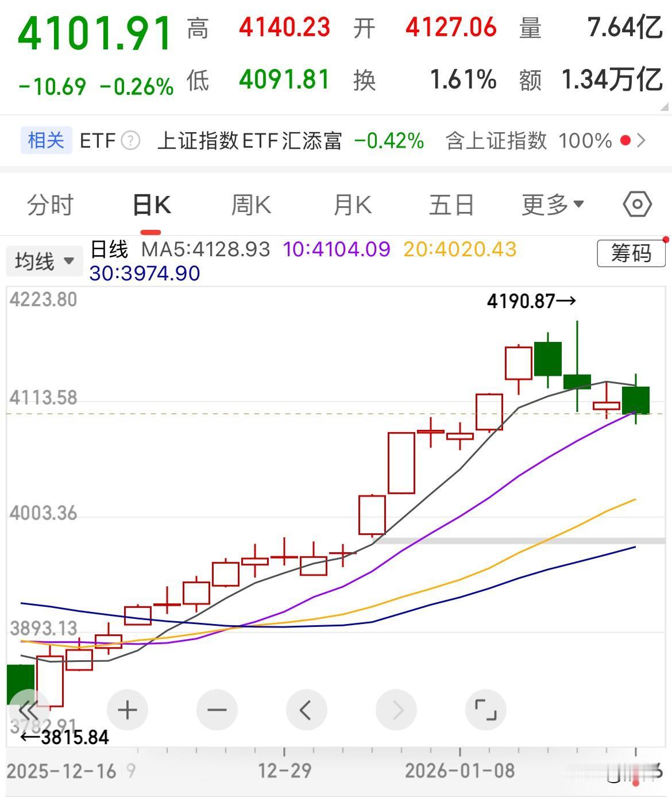The width and height of the screenshot is (672, 797).
Task: Switch to the 分时 intraday tab
Action: [49, 204]
